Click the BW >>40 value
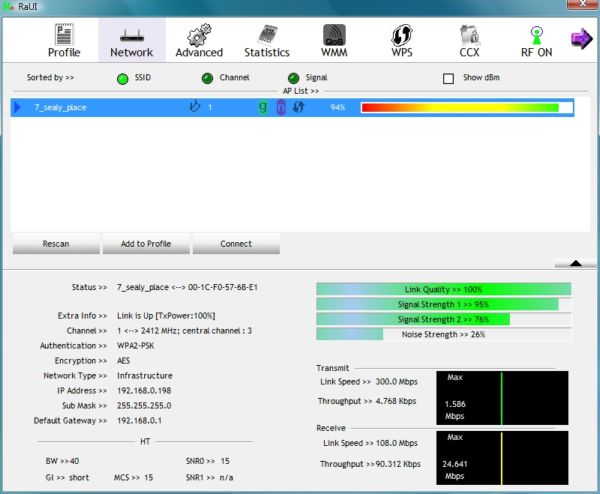The width and height of the screenshot is (600, 494). [x=62, y=461]
